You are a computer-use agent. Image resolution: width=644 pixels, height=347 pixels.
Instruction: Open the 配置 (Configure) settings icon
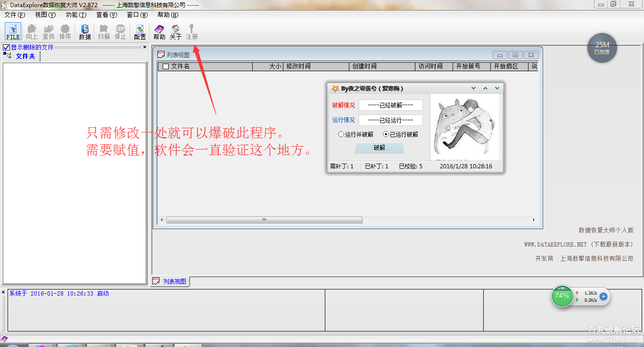[139, 31]
